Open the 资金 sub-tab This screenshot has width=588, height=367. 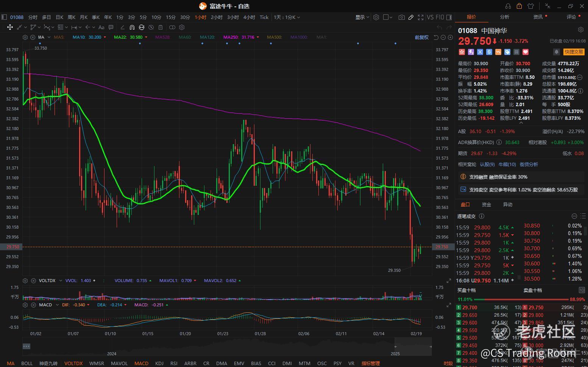pos(487,205)
